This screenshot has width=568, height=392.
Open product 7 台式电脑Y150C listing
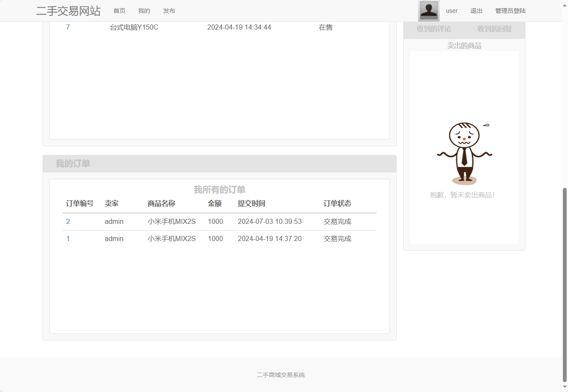pos(68,27)
